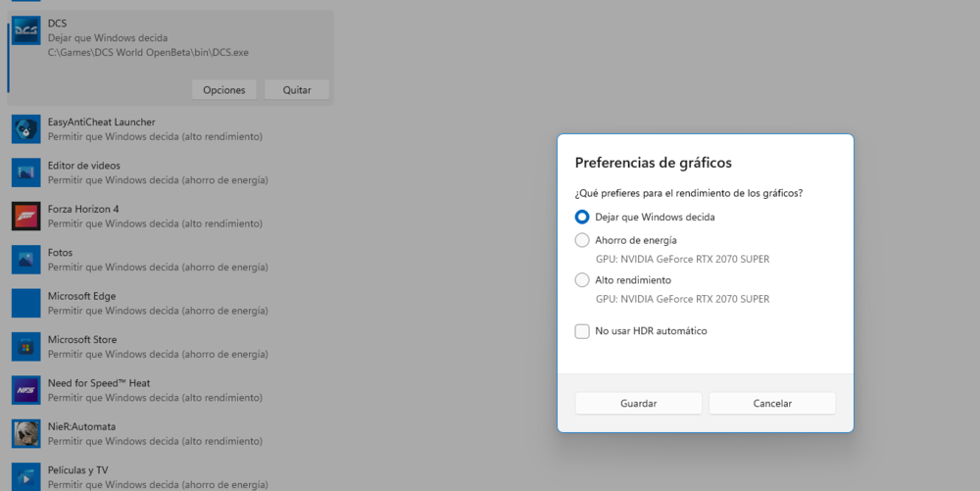
Task: Click Quitar to remove DCS
Action: click(297, 90)
